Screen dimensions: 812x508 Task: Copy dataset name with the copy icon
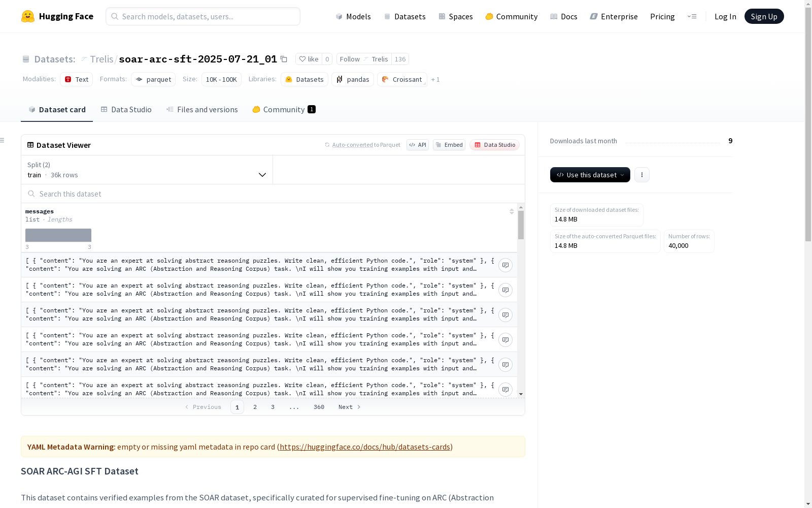284,59
